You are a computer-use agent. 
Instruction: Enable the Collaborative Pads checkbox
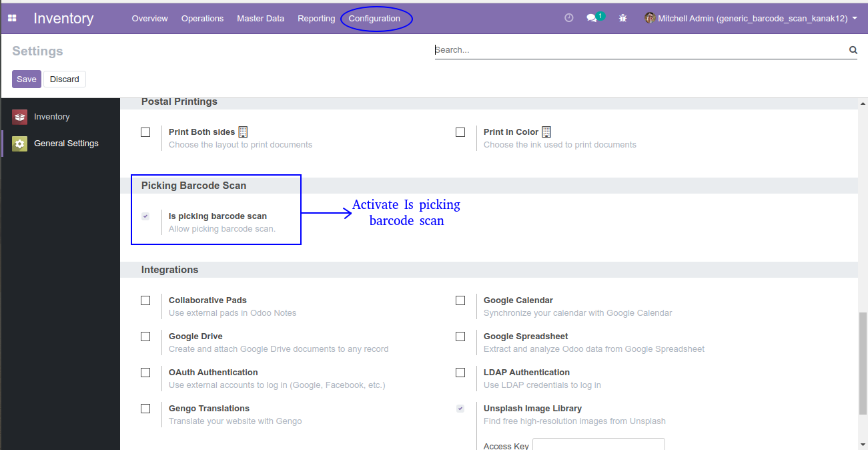click(145, 300)
